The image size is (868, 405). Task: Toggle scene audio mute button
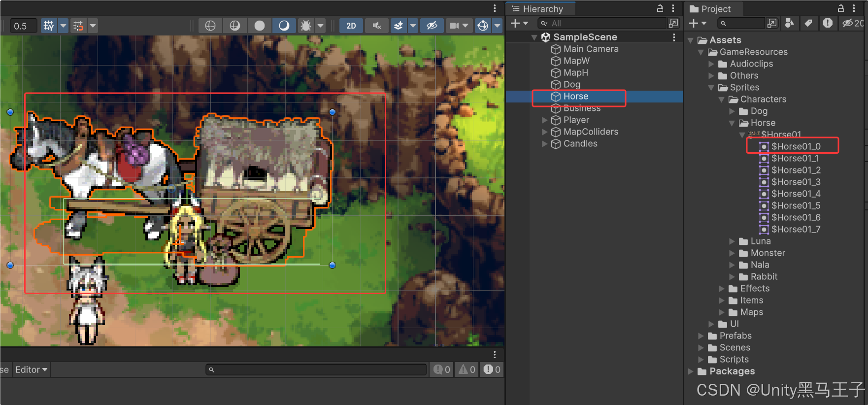point(377,26)
